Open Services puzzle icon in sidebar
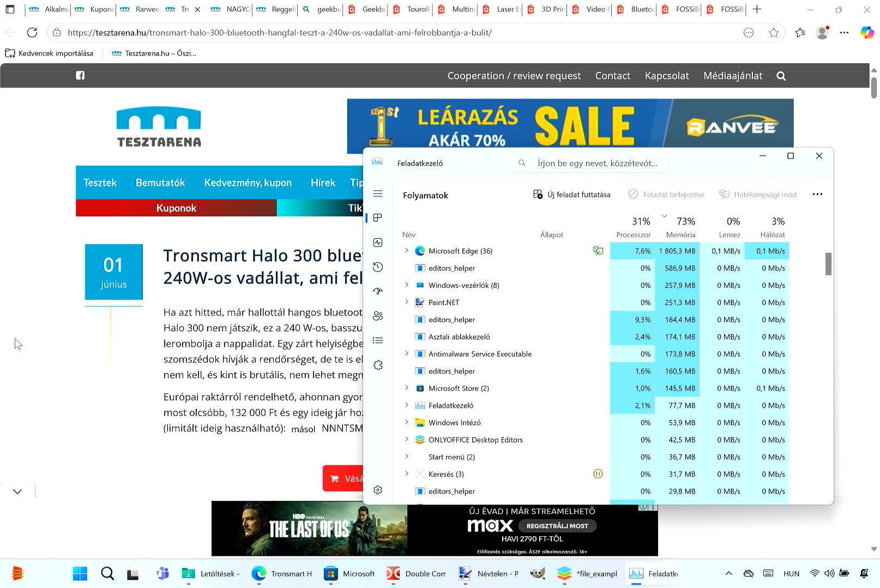The height and width of the screenshot is (588, 880). click(378, 365)
